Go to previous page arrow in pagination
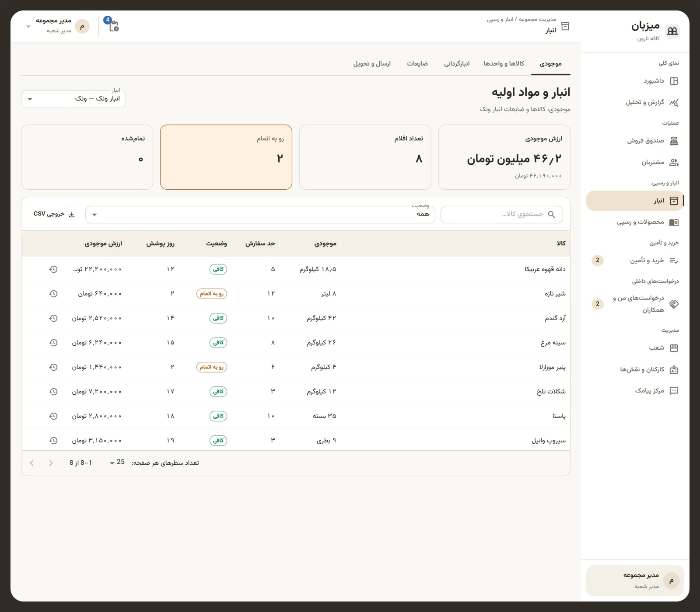 point(51,463)
